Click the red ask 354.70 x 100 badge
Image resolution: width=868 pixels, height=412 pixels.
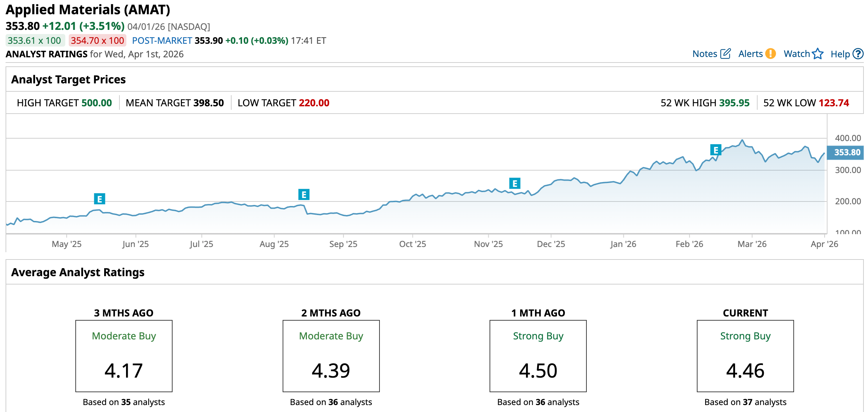point(97,41)
